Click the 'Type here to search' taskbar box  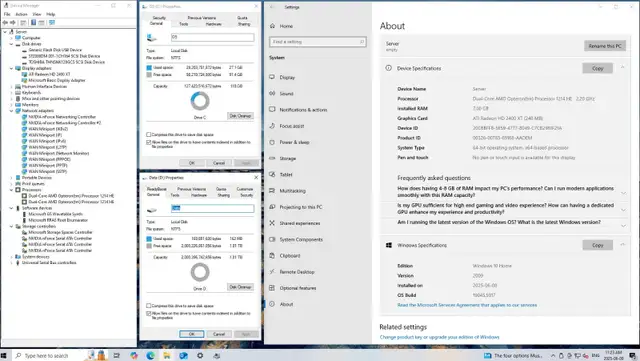[46, 356]
